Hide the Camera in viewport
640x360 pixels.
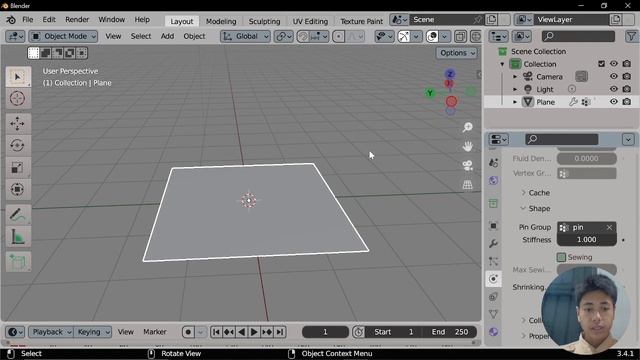pos(613,76)
